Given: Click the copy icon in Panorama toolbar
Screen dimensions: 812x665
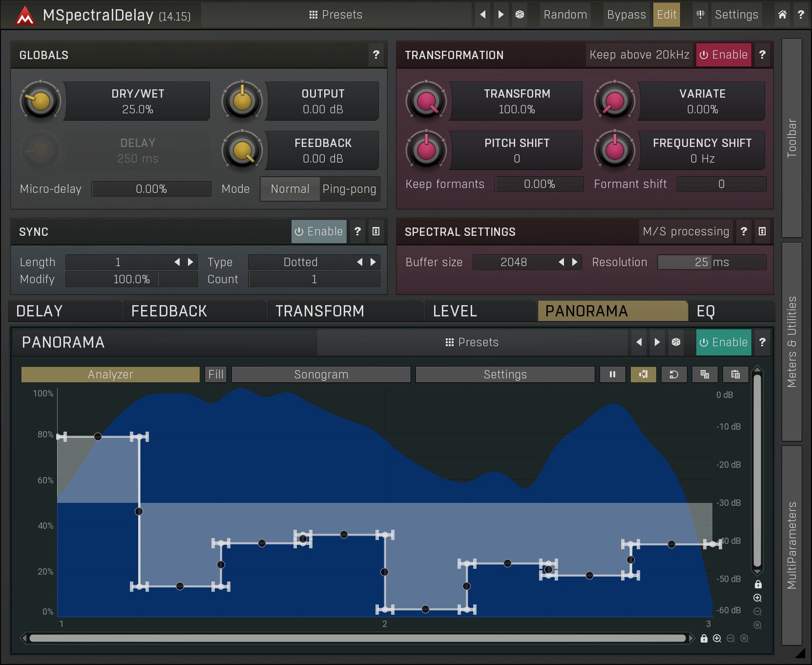Looking at the screenshot, I should tap(705, 374).
